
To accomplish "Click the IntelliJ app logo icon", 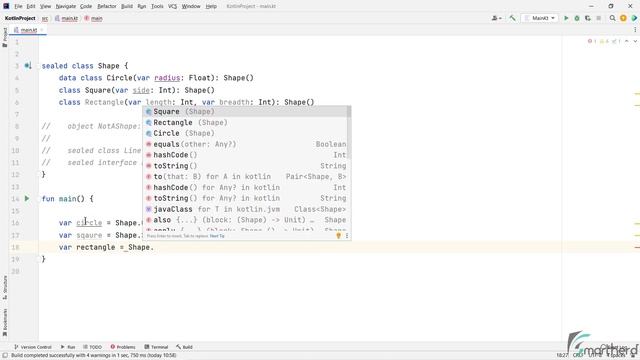I will pyautogui.click(x=6, y=6).
